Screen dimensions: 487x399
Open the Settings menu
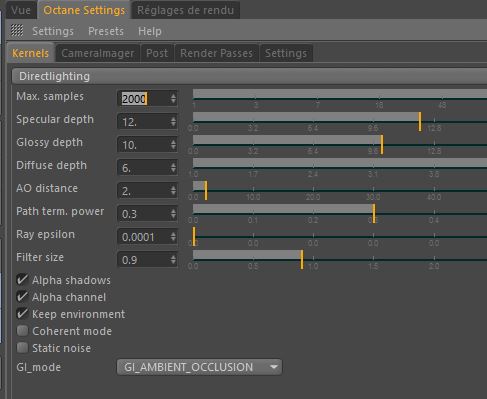[x=53, y=31]
